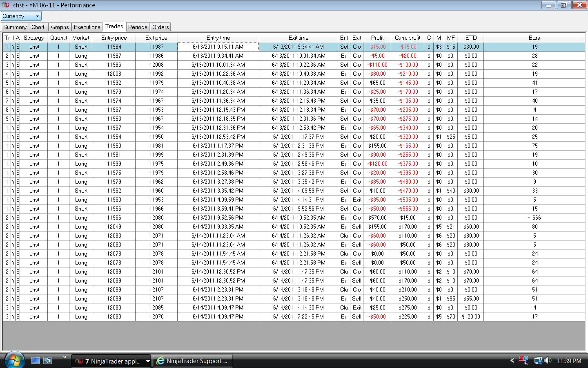This screenshot has width=588, height=368.
Task: Select the cumulative profit cell $275.00
Action: pos(408,307)
